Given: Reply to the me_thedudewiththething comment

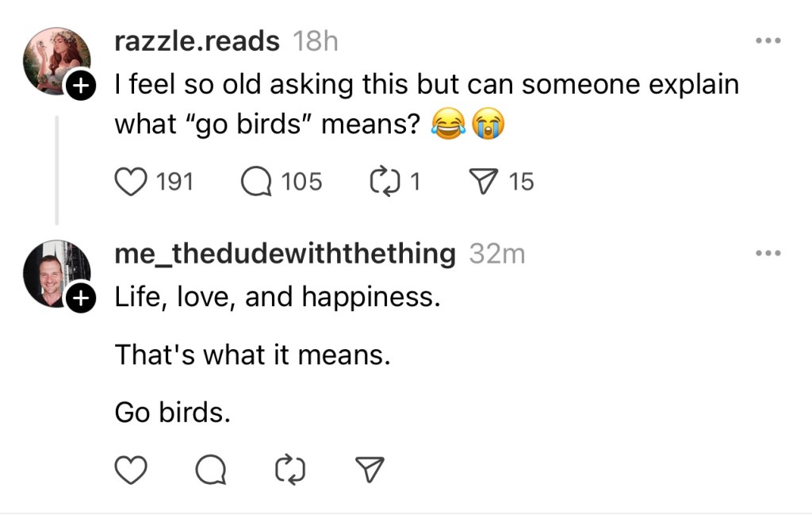Looking at the screenshot, I should [x=210, y=471].
